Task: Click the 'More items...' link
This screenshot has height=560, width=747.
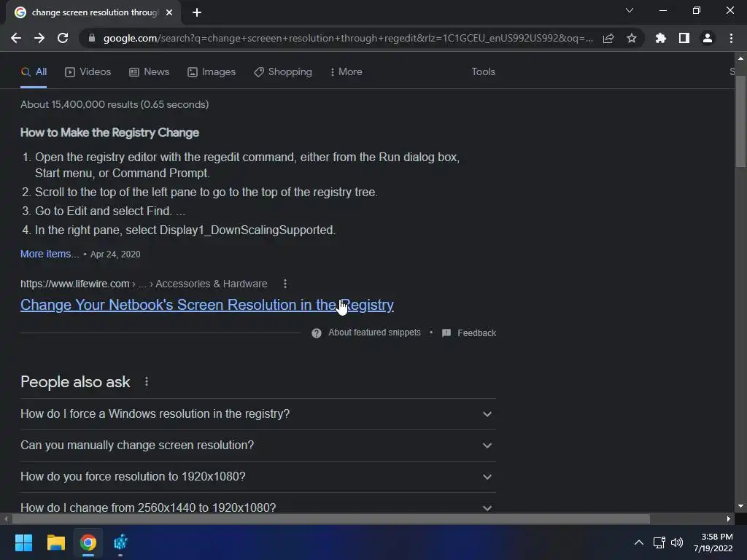Action: coord(50,254)
